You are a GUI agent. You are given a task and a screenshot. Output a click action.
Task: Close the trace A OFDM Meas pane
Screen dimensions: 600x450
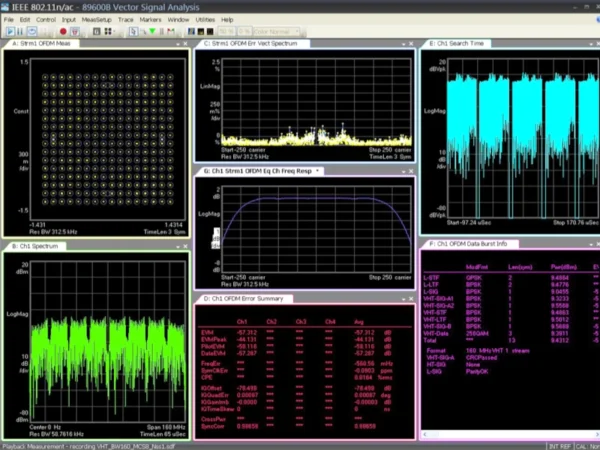point(185,44)
